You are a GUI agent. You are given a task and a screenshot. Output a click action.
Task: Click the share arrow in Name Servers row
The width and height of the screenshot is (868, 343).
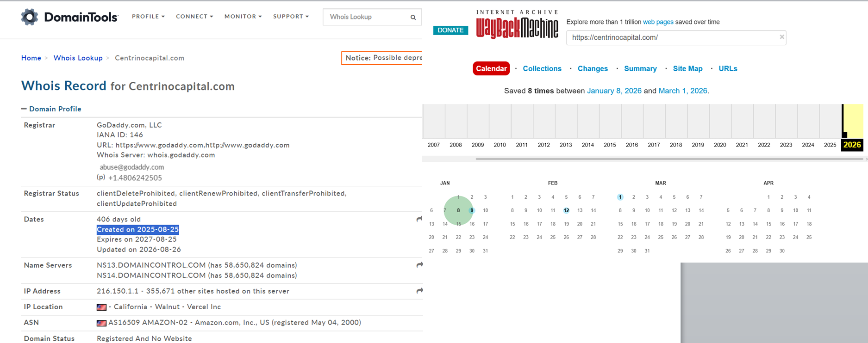pos(419,265)
